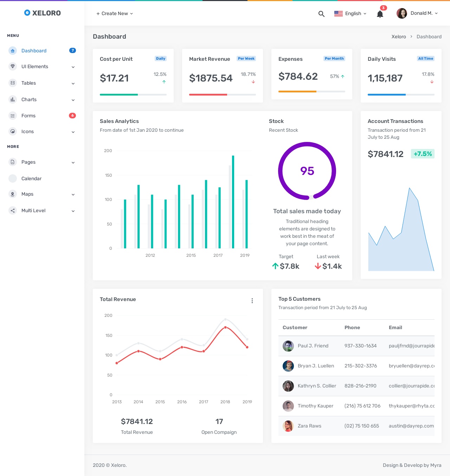Expand the Create New dropdown
The height and width of the screenshot is (476, 450).
[115, 13]
